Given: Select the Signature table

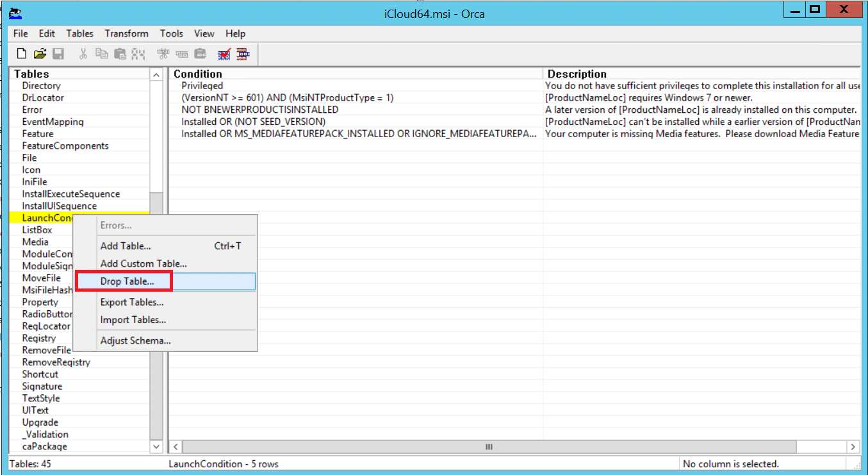Looking at the screenshot, I should point(42,386).
